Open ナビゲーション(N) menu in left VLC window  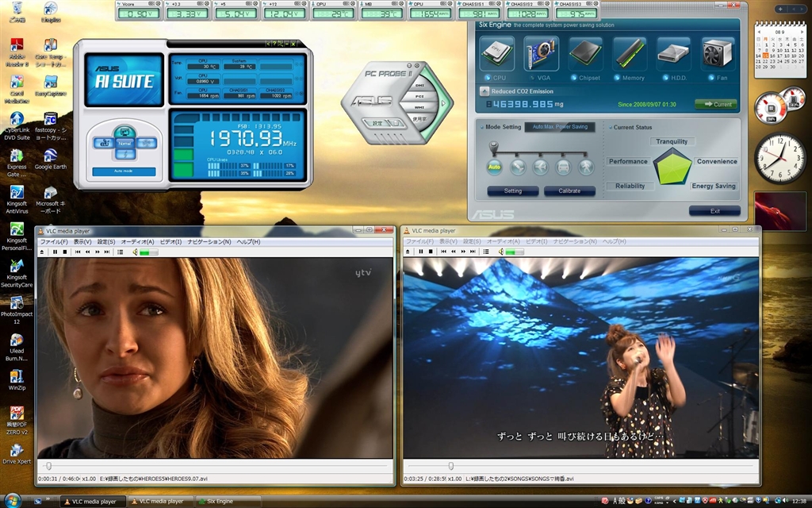pyautogui.click(x=209, y=241)
